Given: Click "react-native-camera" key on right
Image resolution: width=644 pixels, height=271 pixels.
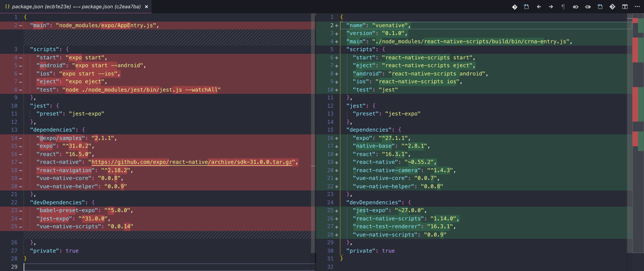Looking at the screenshot, I should pos(387,170).
